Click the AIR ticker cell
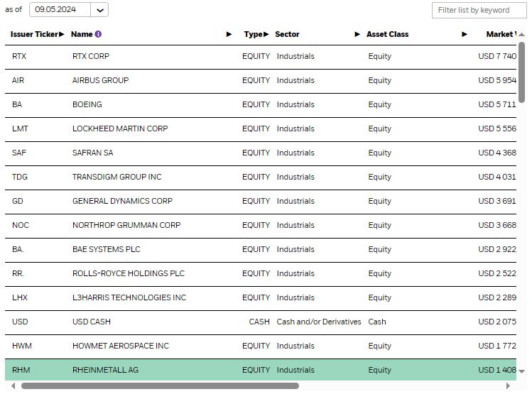 tap(18, 80)
